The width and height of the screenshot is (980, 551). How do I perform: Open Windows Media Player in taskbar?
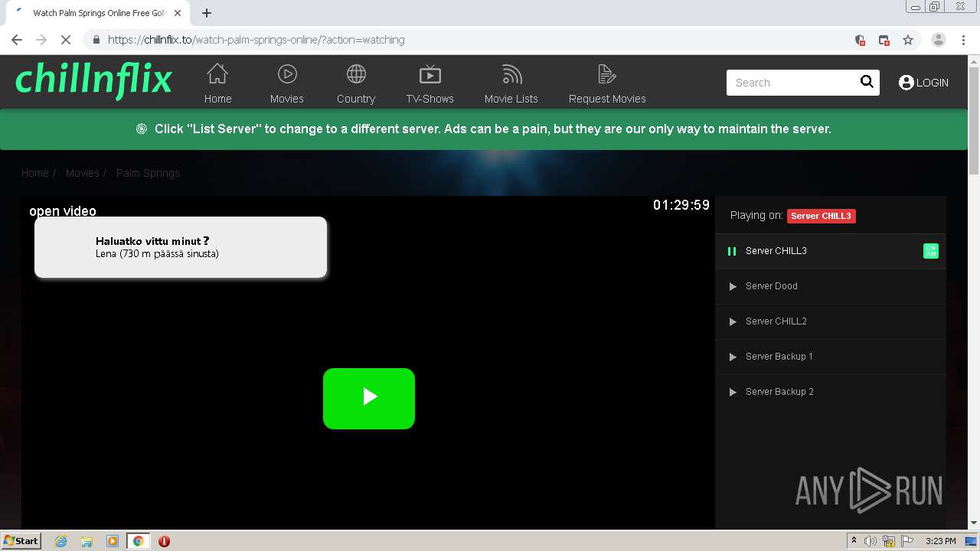tap(113, 541)
